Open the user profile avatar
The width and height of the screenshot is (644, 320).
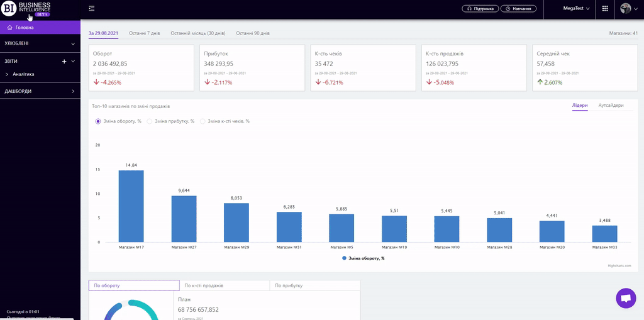pyautogui.click(x=626, y=9)
